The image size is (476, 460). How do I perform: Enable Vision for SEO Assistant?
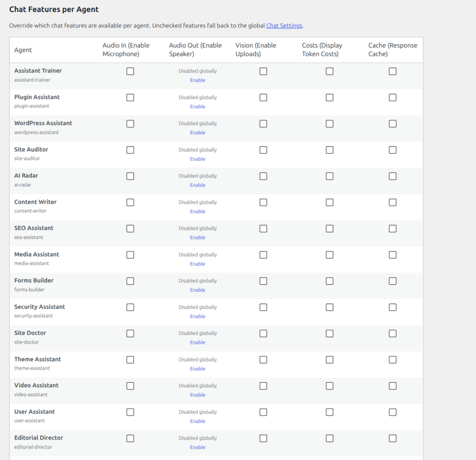click(263, 229)
